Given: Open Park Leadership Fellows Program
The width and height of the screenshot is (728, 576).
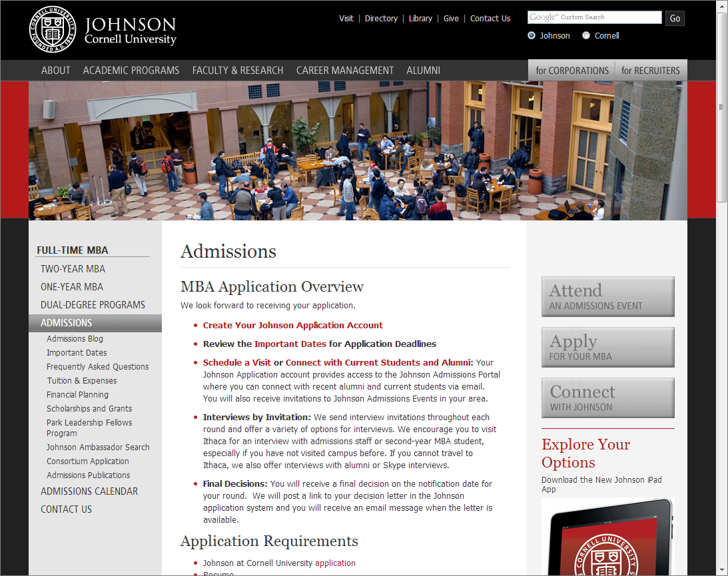Looking at the screenshot, I should 89,428.
